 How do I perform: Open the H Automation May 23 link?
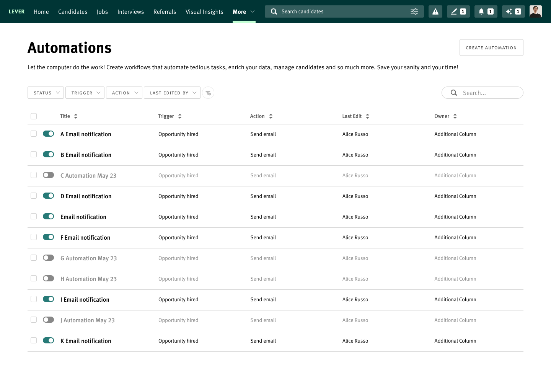coord(88,279)
